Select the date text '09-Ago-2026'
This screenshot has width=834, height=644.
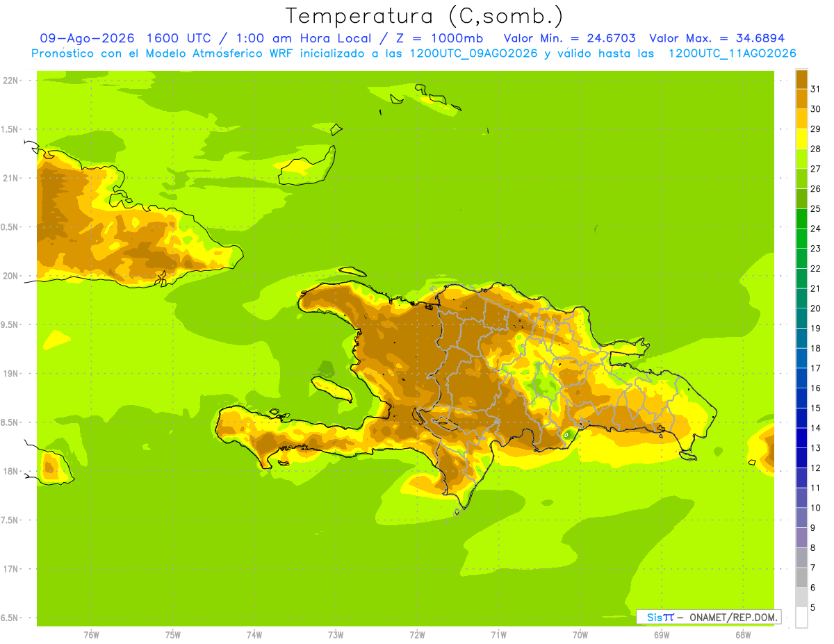click(x=87, y=38)
